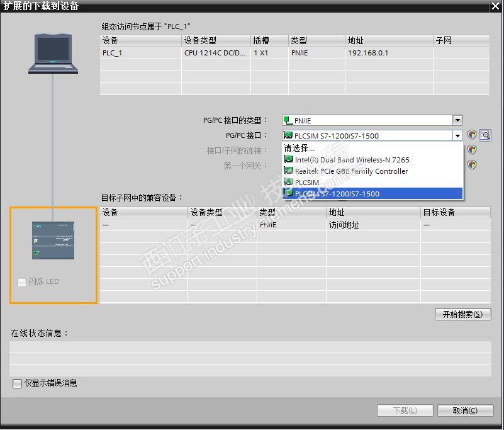Click the PLC device image in orange frame
Viewport: 504px width, 430px height.
coord(53,240)
